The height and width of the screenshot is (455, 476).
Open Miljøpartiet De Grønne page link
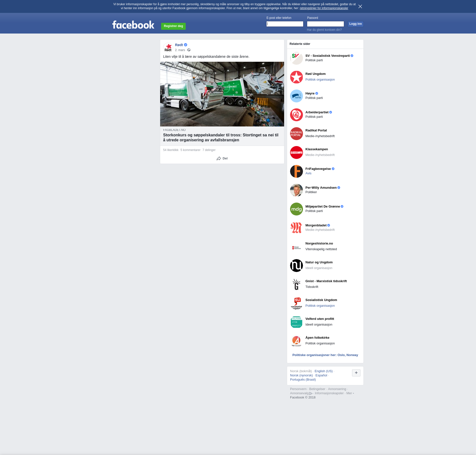pos(323,207)
